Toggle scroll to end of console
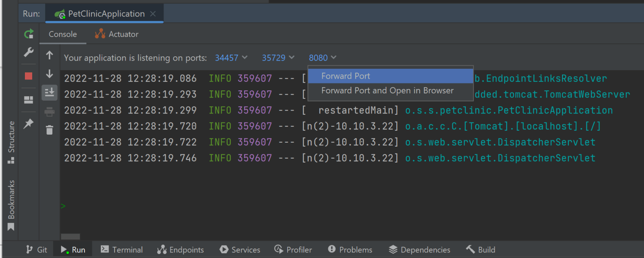The image size is (644, 258). [x=49, y=92]
